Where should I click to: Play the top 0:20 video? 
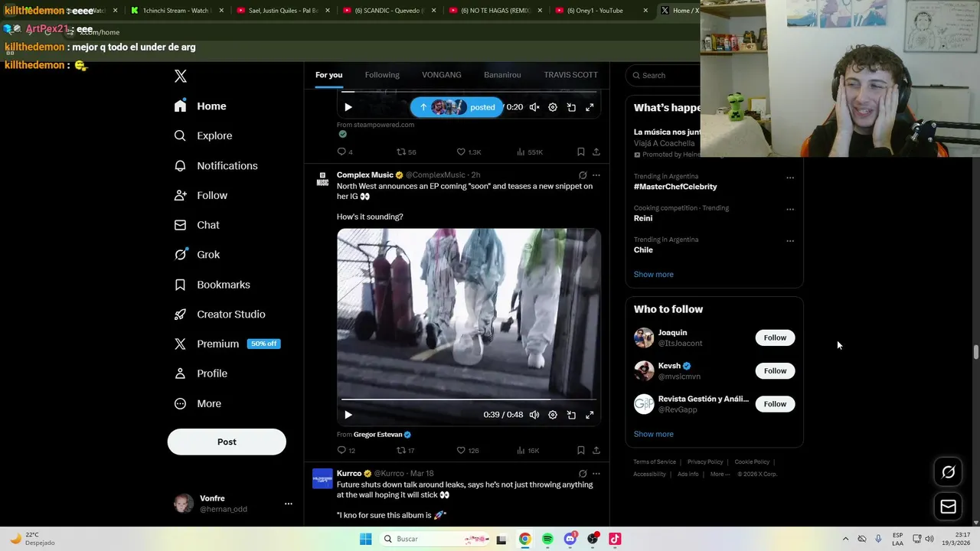click(x=348, y=107)
